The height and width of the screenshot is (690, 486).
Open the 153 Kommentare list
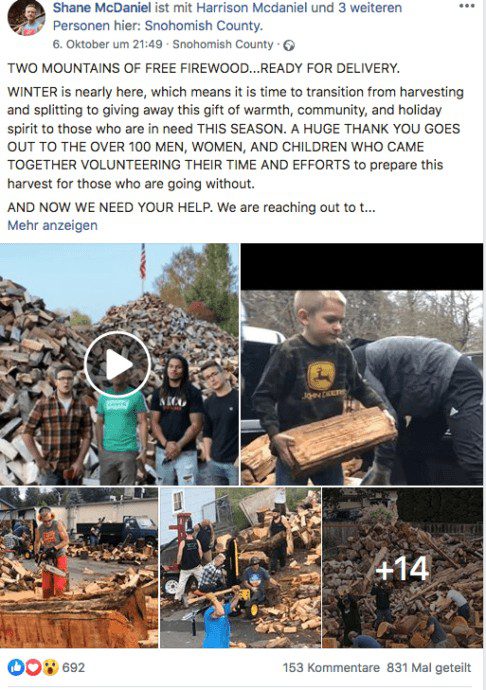331,668
